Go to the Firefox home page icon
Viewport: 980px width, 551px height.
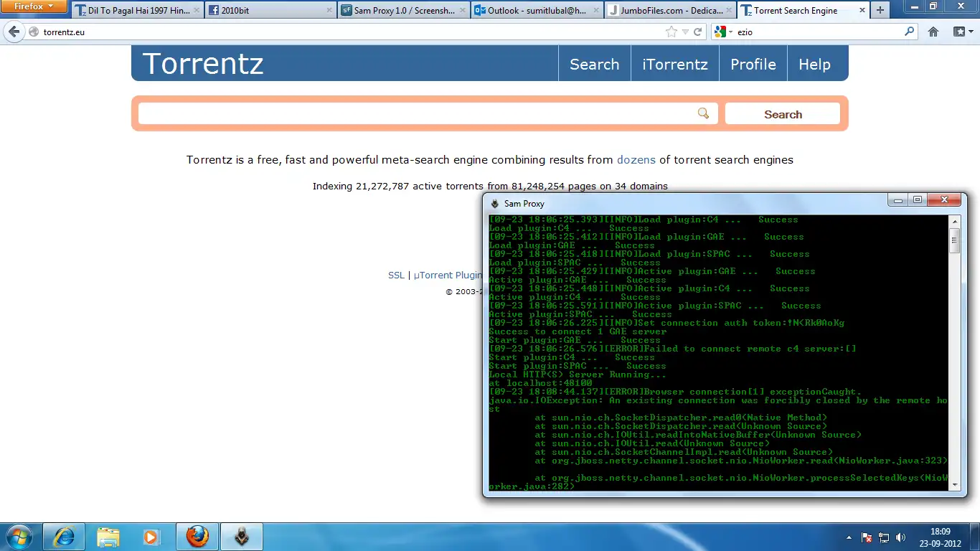pyautogui.click(x=933, y=32)
